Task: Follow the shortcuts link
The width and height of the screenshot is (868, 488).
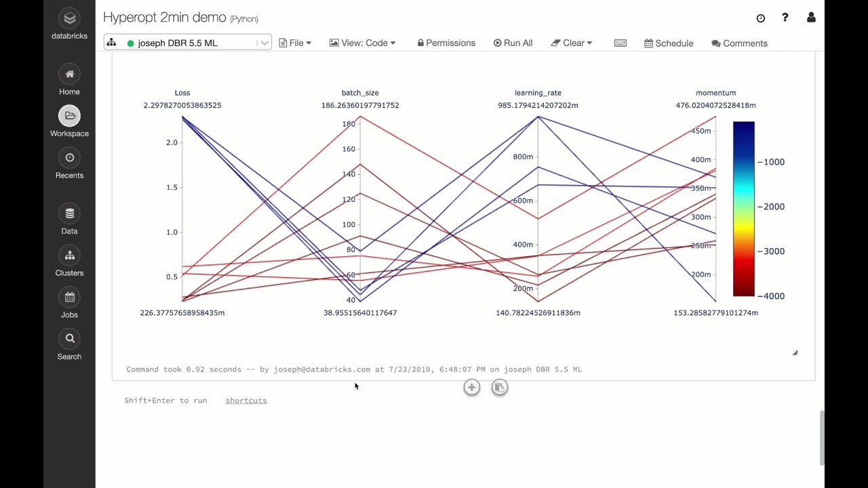Action: pos(246,401)
